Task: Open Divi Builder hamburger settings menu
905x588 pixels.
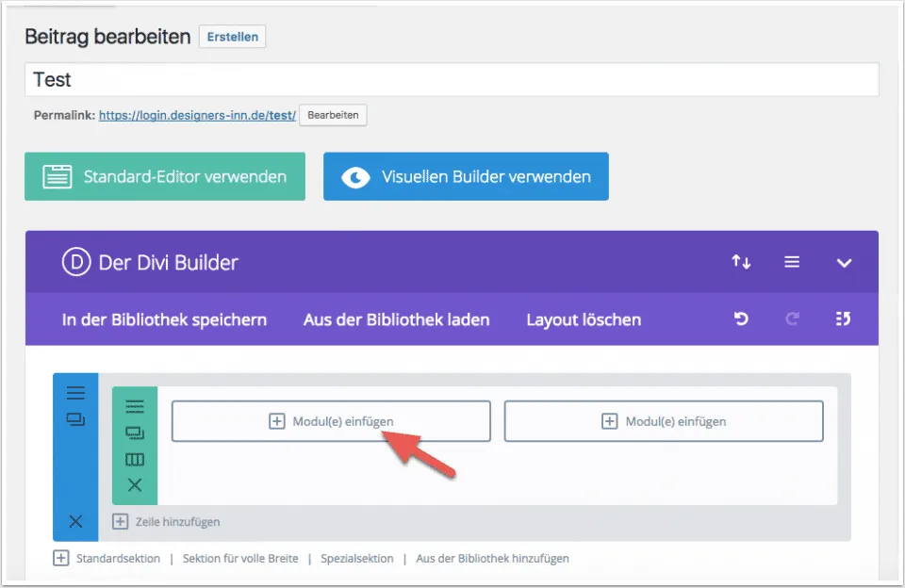Action: point(792,262)
